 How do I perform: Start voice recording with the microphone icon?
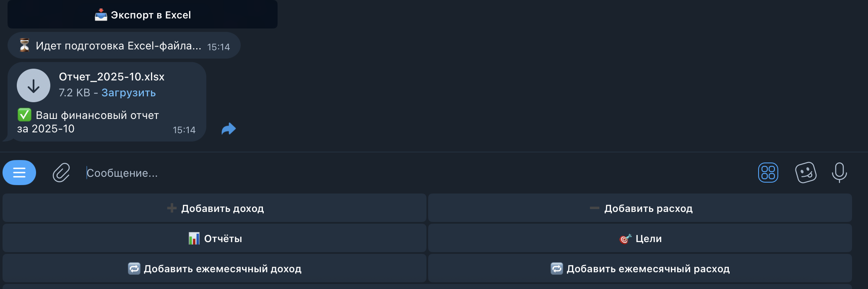click(839, 173)
